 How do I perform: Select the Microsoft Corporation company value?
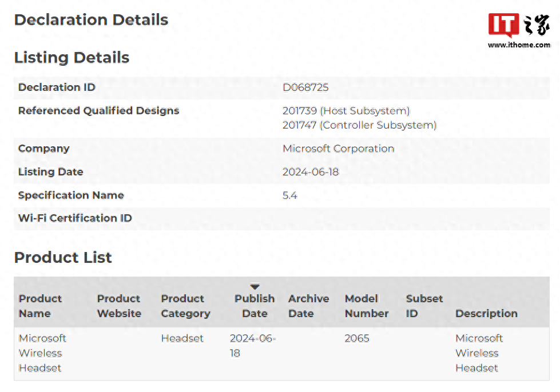339,149
